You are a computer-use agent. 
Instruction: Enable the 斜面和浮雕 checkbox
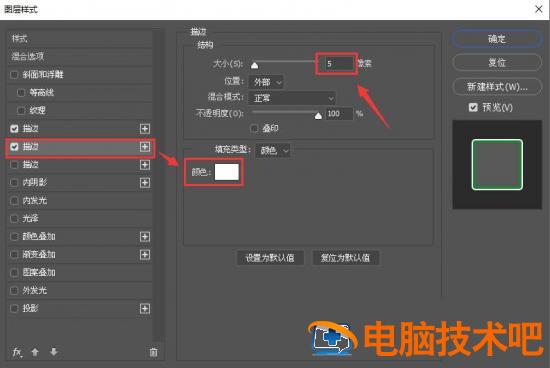click(14, 75)
